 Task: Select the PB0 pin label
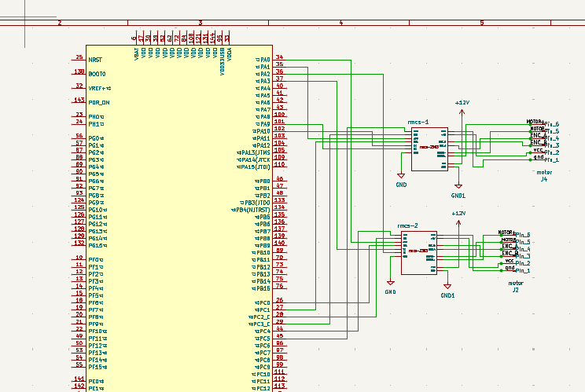coord(263,181)
